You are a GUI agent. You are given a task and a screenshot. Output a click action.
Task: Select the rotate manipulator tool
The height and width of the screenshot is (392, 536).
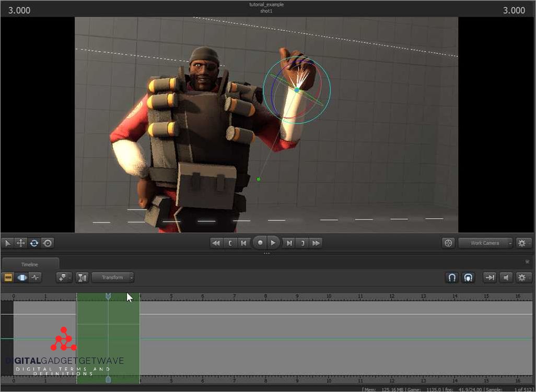click(34, 243)
